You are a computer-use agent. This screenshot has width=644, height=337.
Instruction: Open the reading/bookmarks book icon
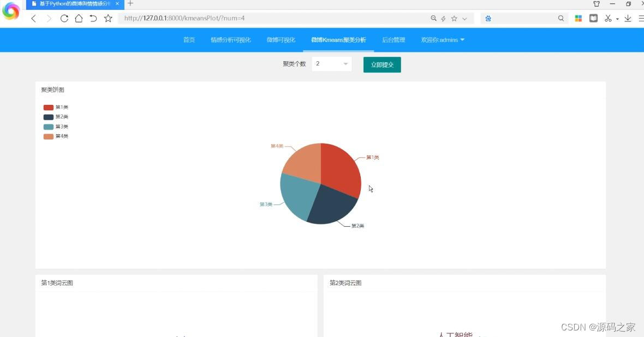(593, 19)
